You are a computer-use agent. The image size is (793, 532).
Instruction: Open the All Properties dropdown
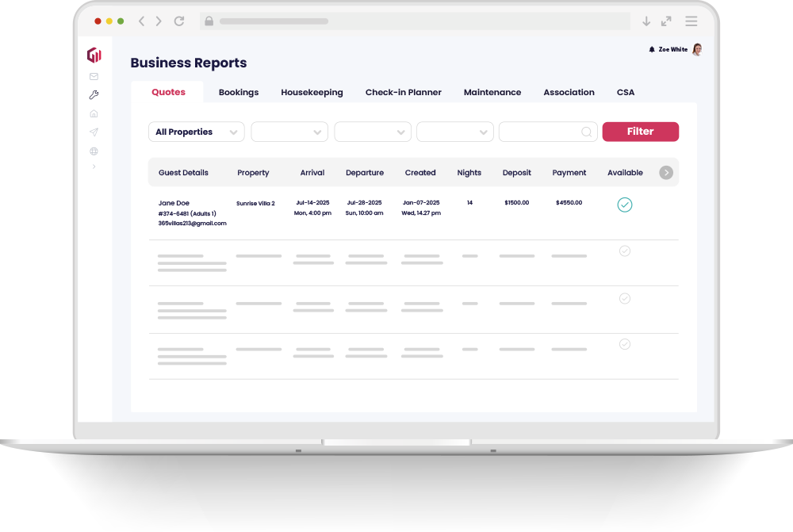click(196, 132)
